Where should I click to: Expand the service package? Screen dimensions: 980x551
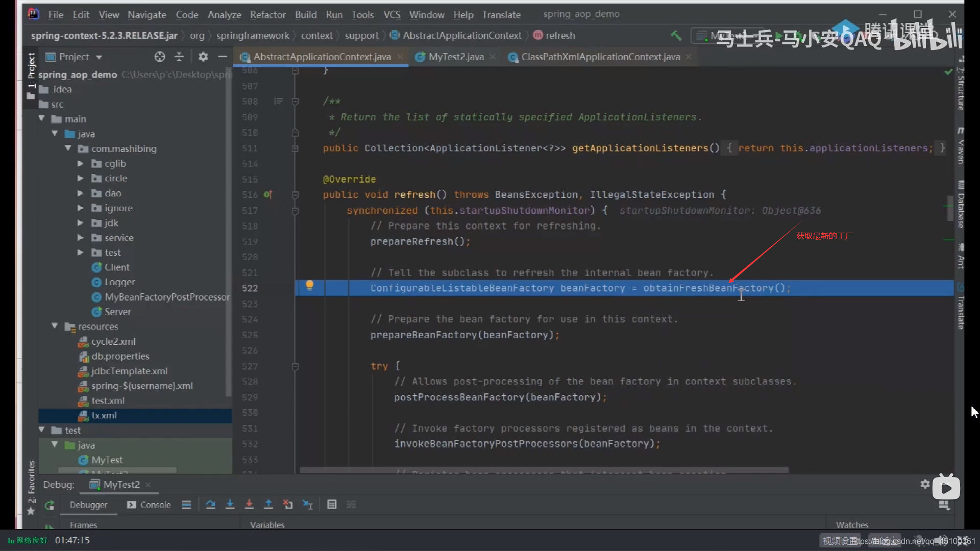click(80, 237)
